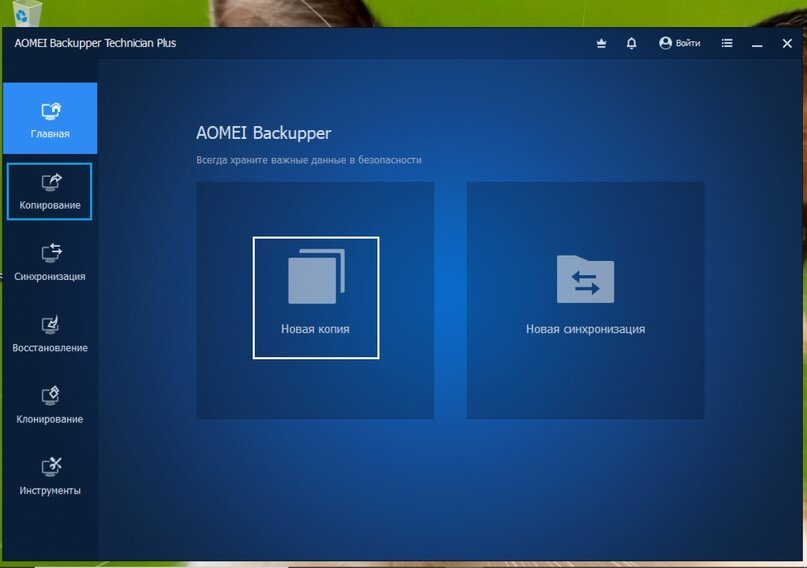Open the Клонирование section
The height and width of the screenshot is (568, 807).
(x=50, y=405)
